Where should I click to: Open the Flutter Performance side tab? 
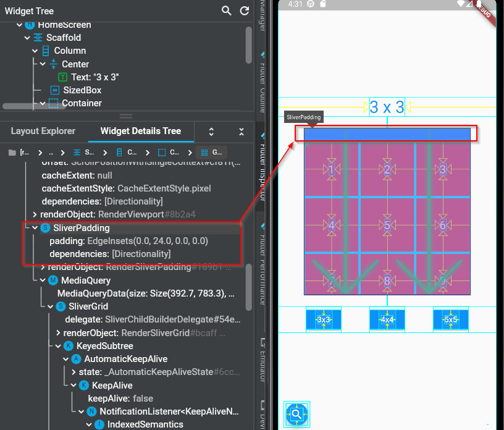click(x=262, y=264)
